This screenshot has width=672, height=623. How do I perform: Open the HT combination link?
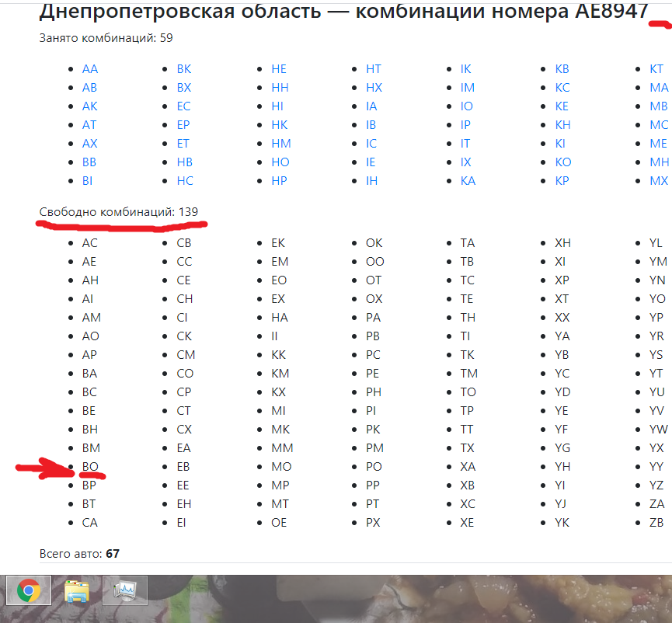tap(374, 69)
